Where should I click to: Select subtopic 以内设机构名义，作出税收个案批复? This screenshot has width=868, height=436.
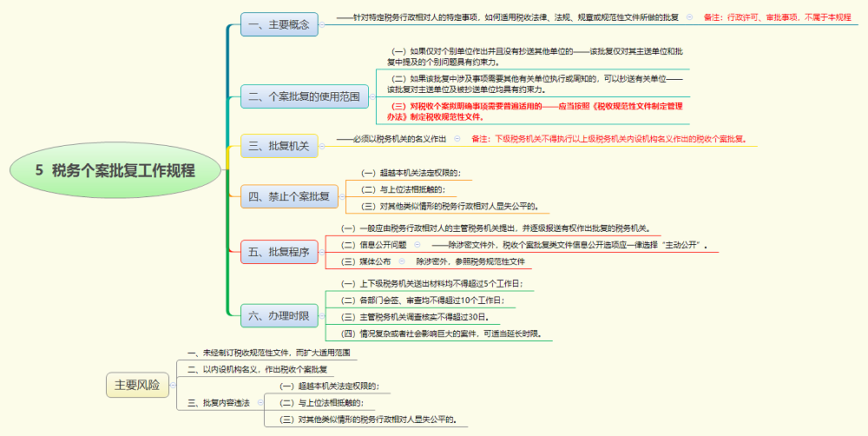(252, 369)
